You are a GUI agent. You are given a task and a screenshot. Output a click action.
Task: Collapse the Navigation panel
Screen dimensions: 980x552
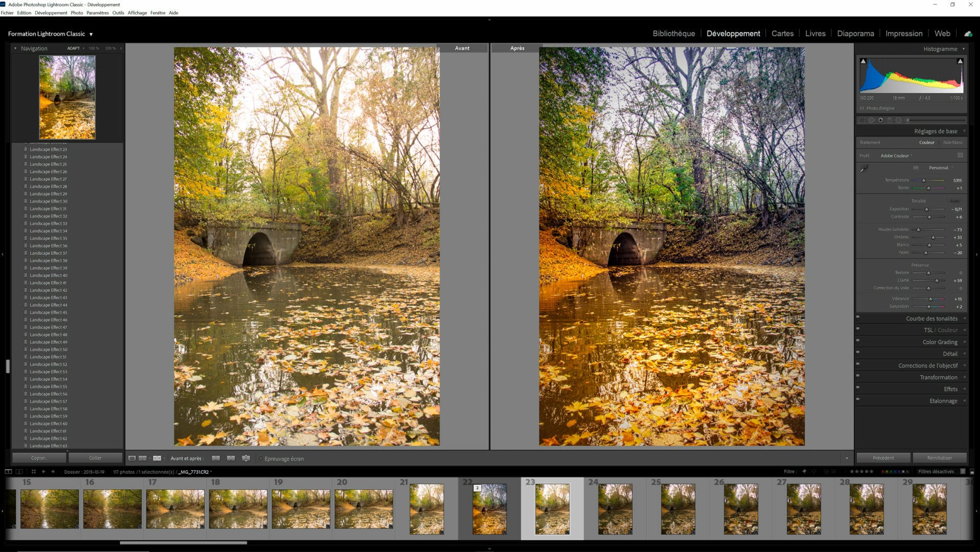click(16, 48)
